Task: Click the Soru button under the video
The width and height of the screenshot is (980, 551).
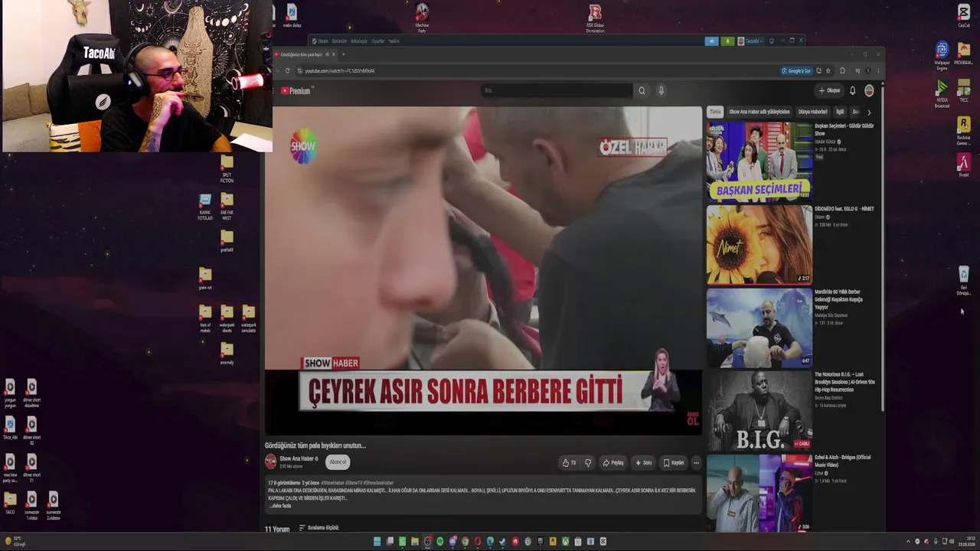Action: point(644,463)
